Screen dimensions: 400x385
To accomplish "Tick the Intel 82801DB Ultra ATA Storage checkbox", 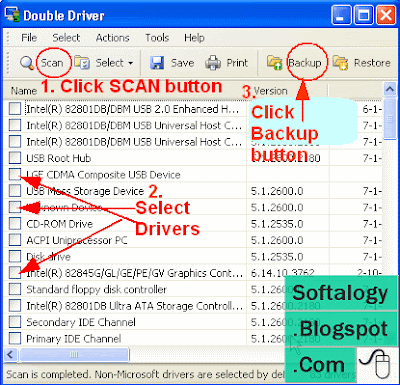I will (x=15, y=305).
